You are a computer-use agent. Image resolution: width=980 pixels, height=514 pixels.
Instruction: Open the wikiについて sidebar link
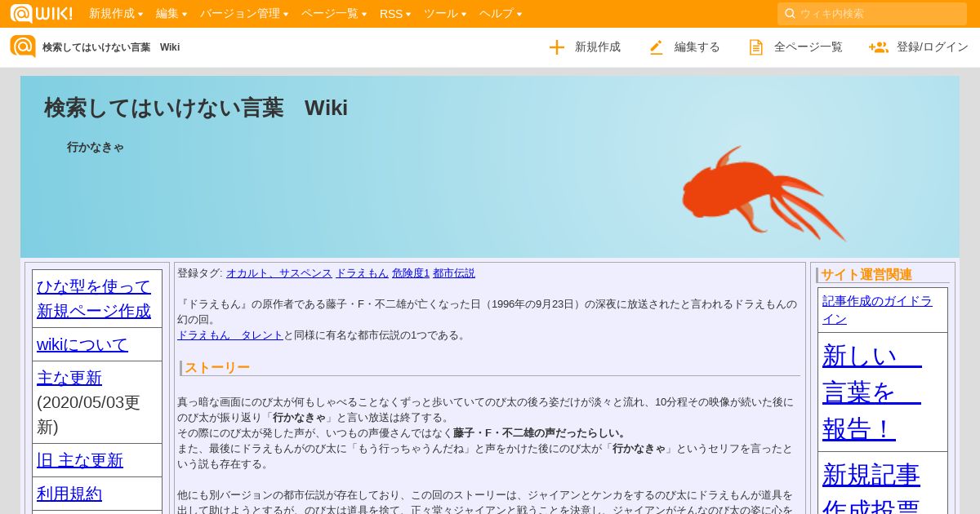click(x=82, y=344)
